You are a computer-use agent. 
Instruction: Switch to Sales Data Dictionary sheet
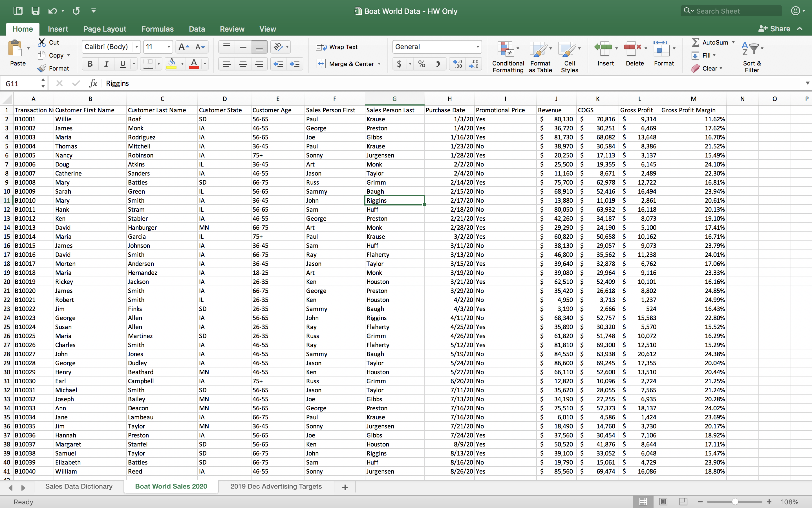tap(79, 486)
